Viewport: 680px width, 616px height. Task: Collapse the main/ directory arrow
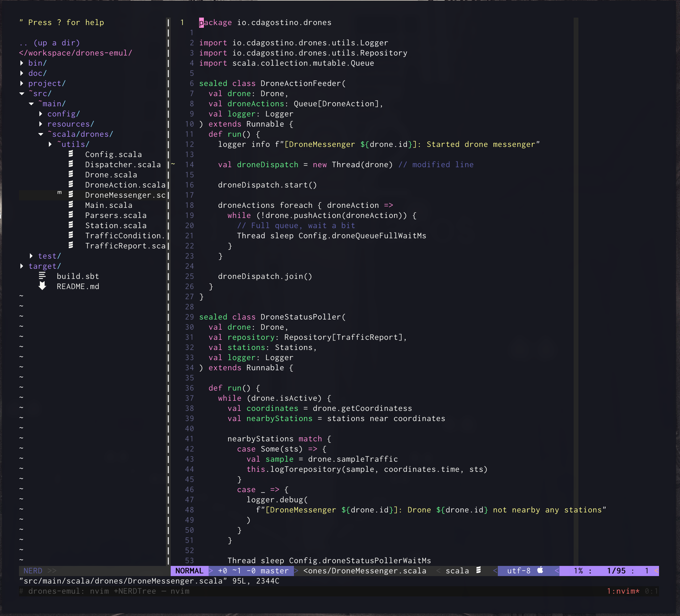31,104
